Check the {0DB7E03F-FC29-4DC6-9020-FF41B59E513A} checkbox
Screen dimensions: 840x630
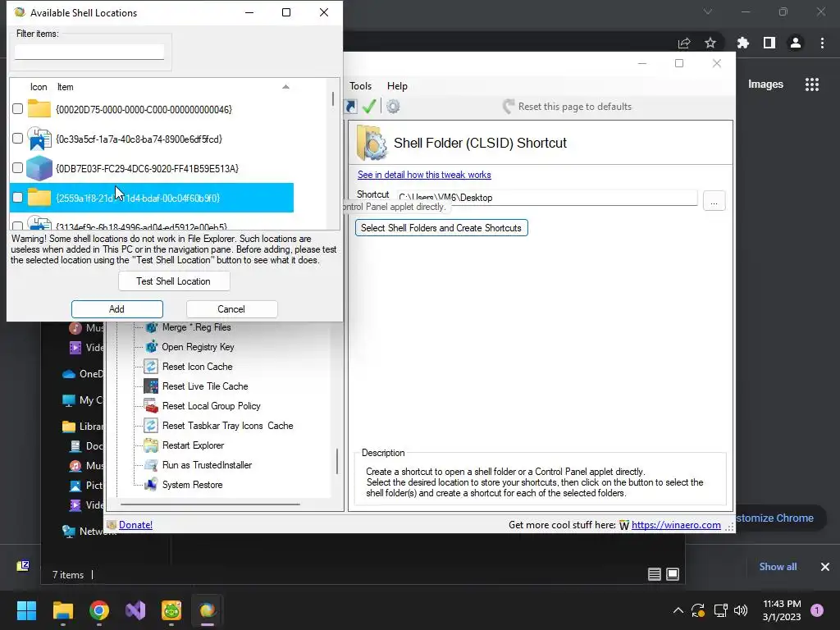point(18,167)
